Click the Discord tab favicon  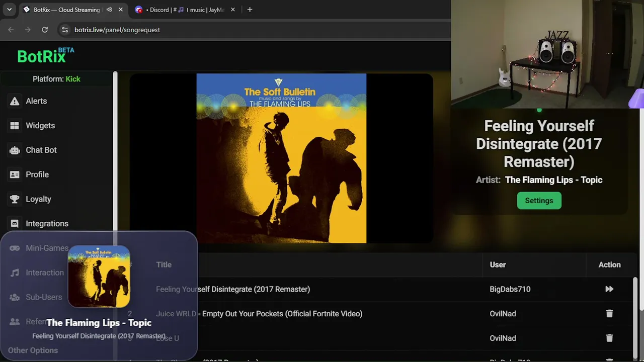139,10
